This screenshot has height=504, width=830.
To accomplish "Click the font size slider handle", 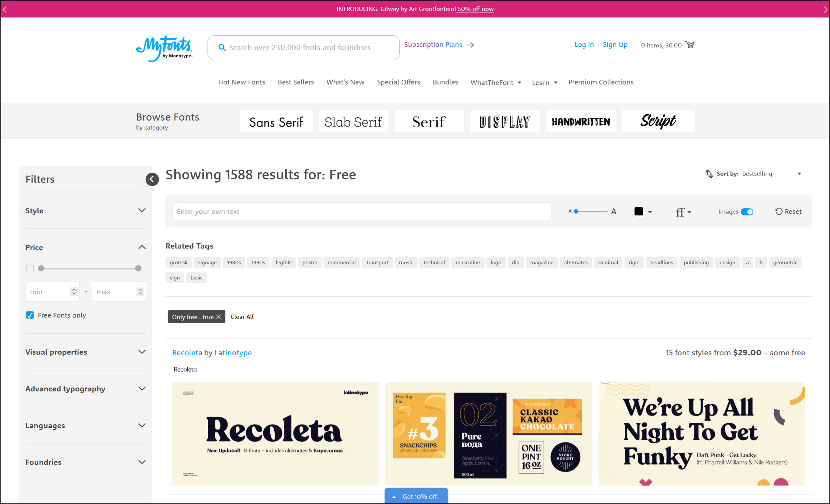I will pos(576,212).
